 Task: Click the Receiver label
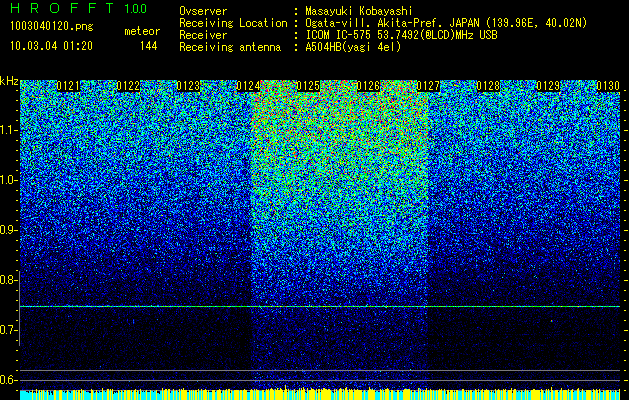[x=203, y=35]
